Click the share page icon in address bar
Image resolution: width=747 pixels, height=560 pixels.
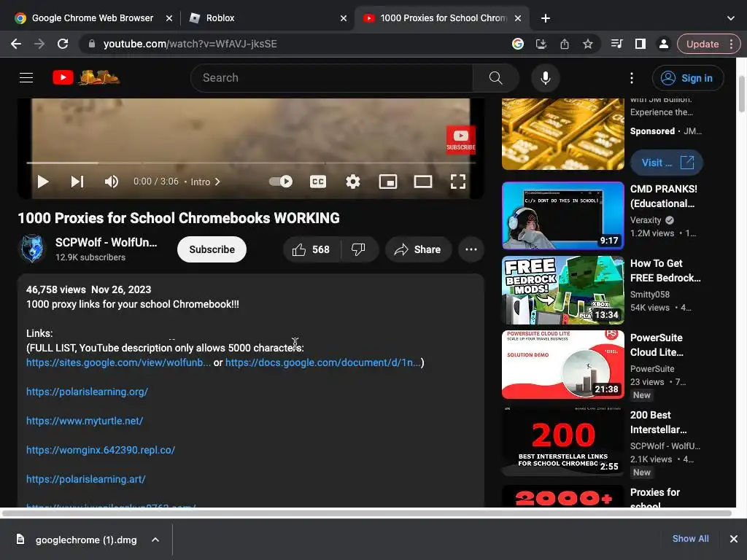pyautogui.click(x=565, y=44)
